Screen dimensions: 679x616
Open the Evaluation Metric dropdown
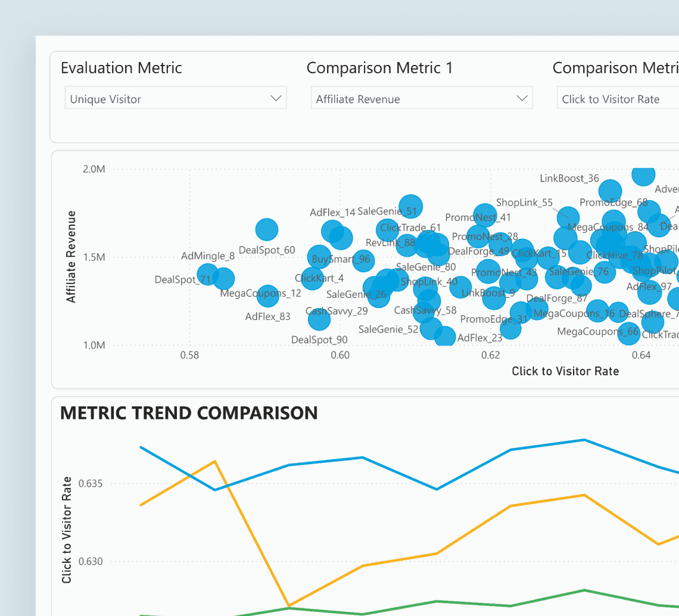(175, 98)
